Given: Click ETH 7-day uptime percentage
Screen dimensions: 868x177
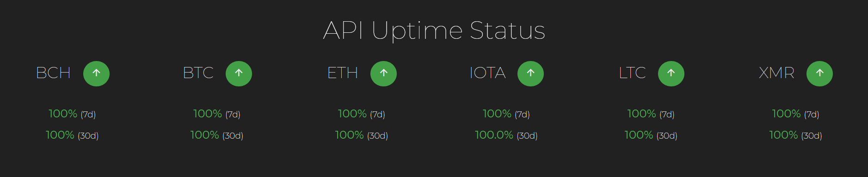Looking at the screenshot, I should 352,114.
